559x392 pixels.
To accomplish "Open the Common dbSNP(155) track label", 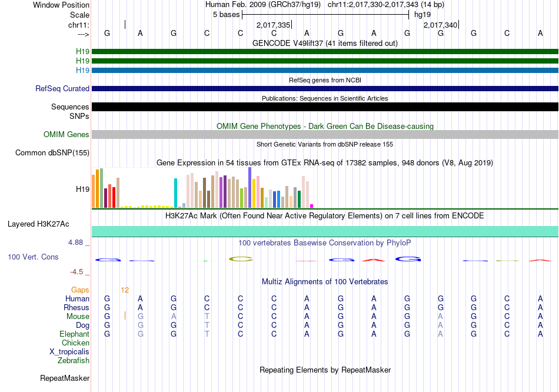I will [52, 152].
